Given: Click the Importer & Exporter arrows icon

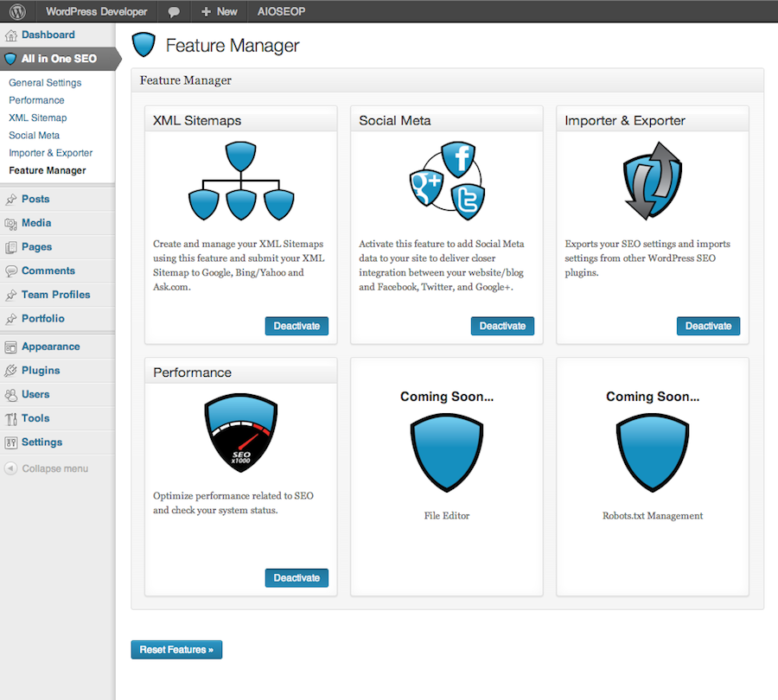Looking at the screenshot, I should pos(653,181).
